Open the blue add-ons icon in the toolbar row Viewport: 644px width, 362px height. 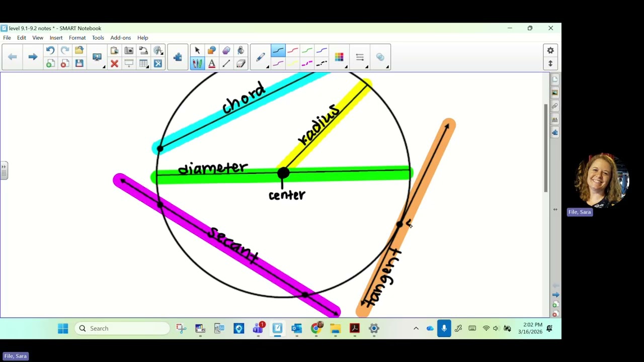pos(158,63)
